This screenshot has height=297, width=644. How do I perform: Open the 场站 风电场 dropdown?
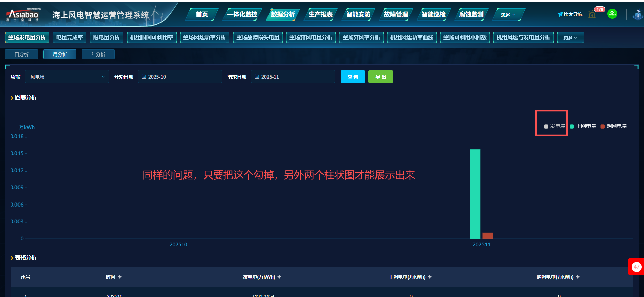tap(67, 77)
